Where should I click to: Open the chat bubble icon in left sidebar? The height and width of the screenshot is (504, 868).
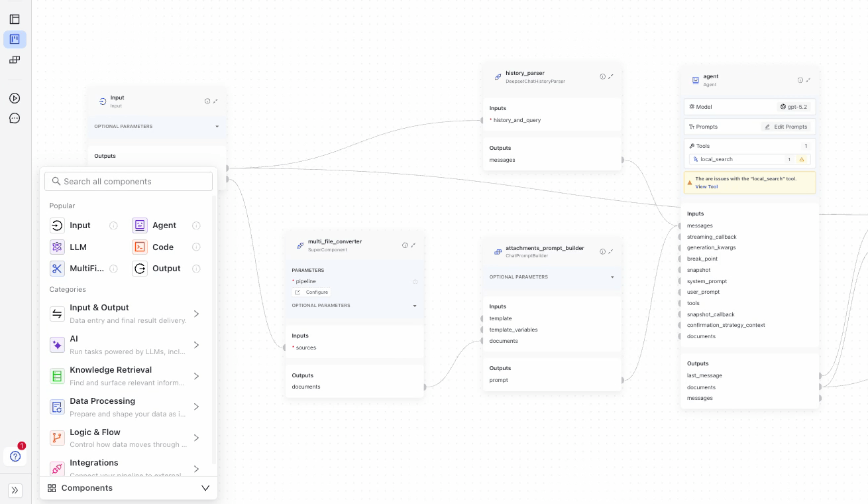click(x=15, y=118)
